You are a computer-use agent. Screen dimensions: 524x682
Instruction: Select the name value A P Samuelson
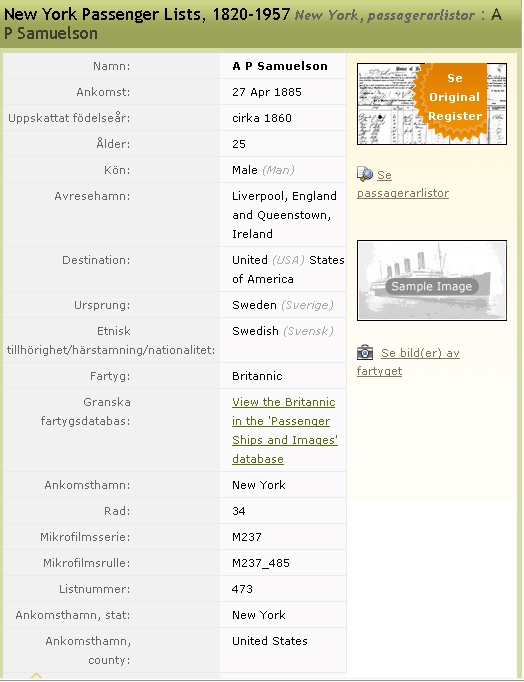(280, 66)
